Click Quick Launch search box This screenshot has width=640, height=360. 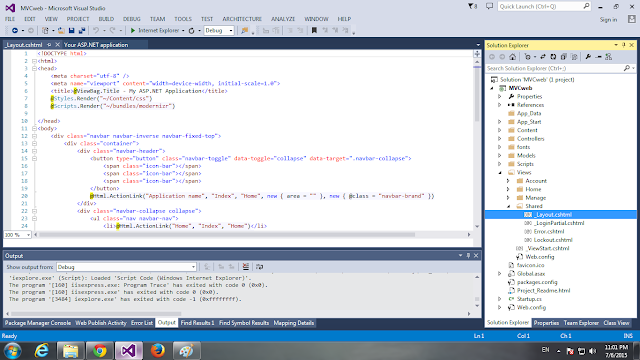544,7
